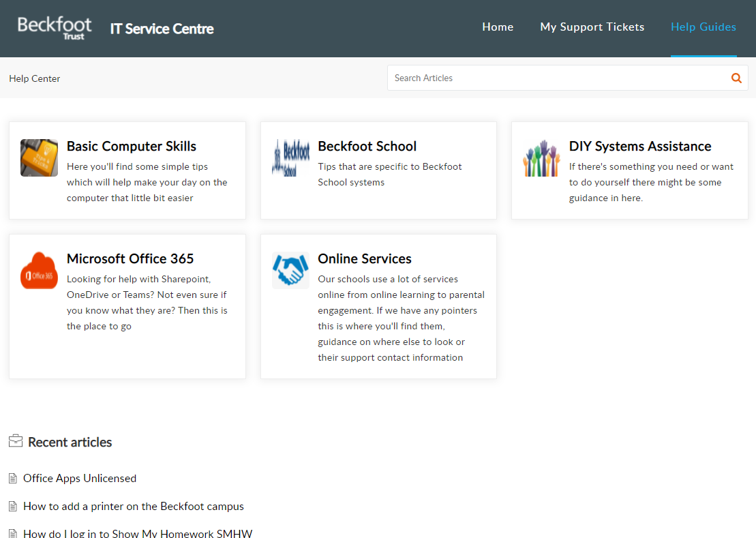This screenshot has width=756, height=538.
Task: Click the Recent articles briefcase icon
Action: coord(16,440)
